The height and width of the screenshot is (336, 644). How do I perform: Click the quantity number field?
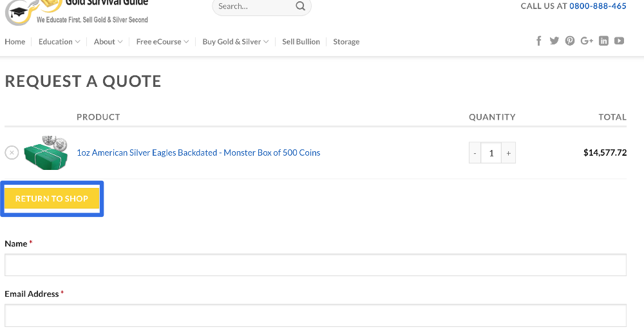(x=491, y=153)
